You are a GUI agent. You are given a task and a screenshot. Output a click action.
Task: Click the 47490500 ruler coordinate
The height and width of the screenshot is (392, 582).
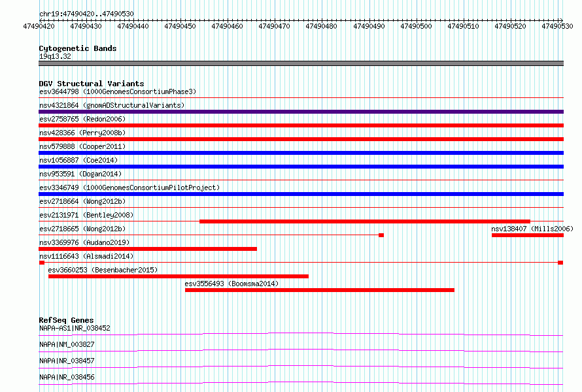416,26
